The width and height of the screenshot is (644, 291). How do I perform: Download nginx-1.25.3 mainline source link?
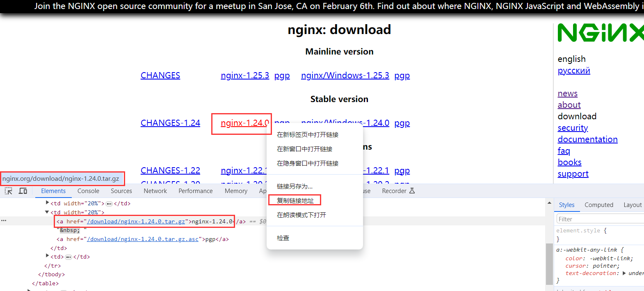coord(245,75)
